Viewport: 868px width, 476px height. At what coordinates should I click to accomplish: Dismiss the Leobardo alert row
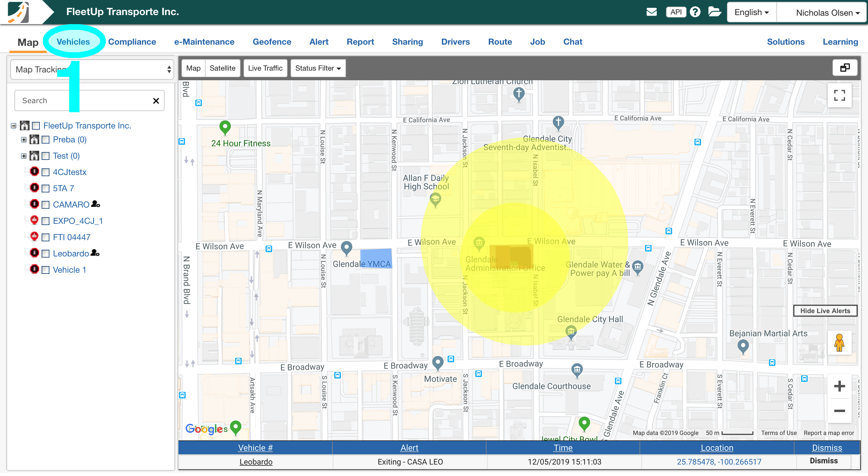[x=823, y=461]
